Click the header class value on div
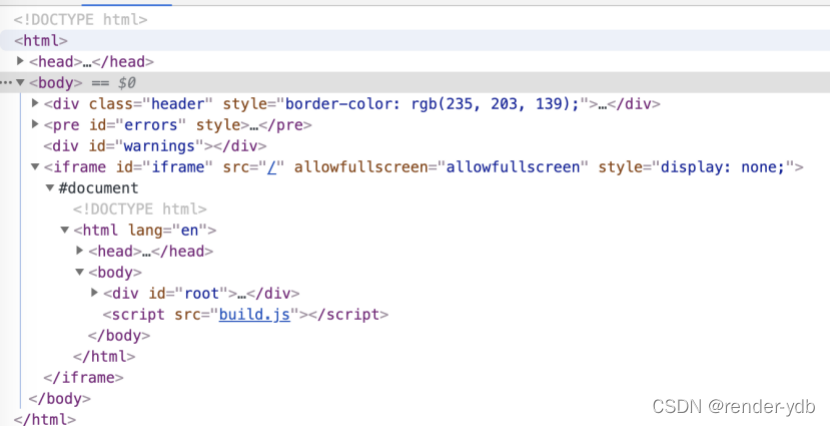This screenshot has height=426, width=830. [177, 104]
